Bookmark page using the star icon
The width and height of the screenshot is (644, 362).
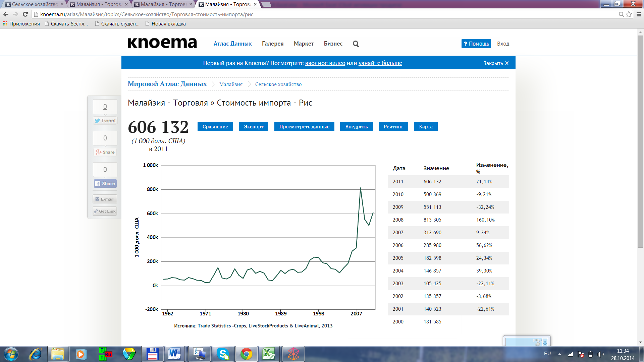click(x=629, y=14)
